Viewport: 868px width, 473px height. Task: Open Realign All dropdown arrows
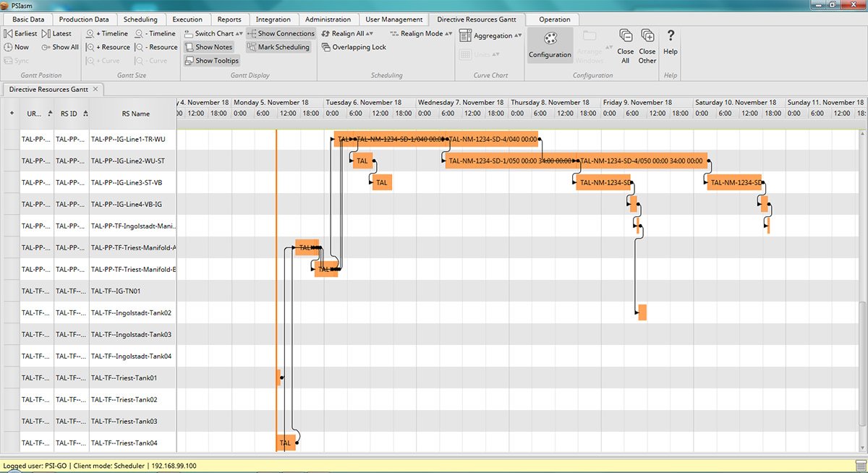[x=370, y=34]
